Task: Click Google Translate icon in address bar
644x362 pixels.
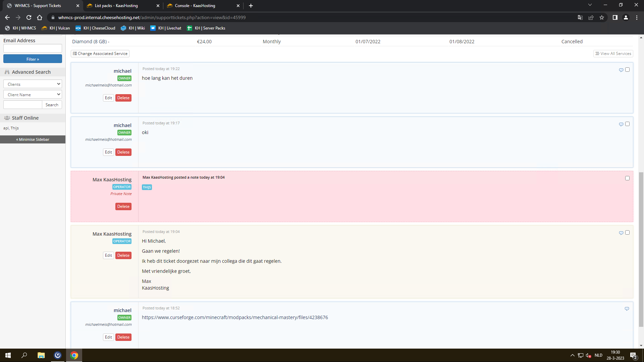Action: (x=580, y=17)
